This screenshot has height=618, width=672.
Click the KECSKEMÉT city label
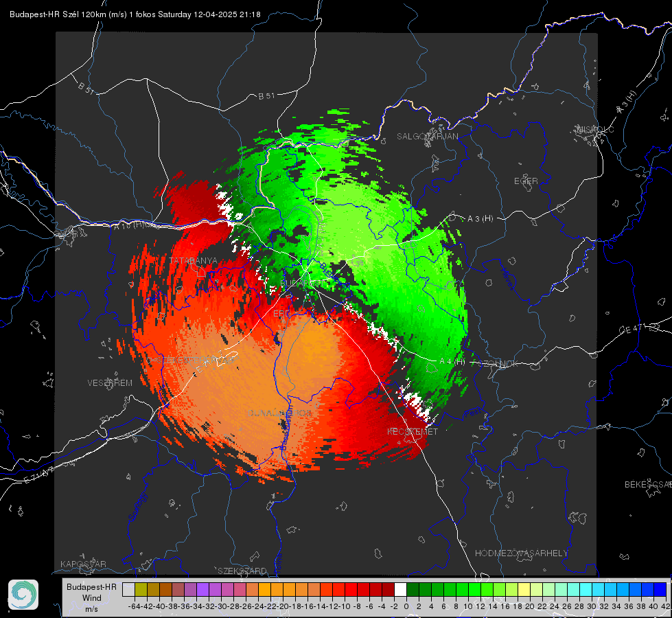(x=413, y=431)
